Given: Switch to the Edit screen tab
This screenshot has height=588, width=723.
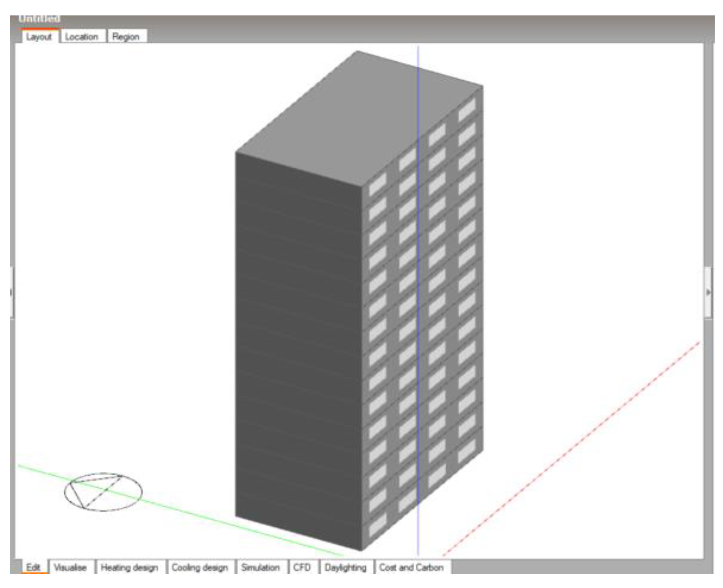Looking at the screenshot, I should tap(33, 567).
